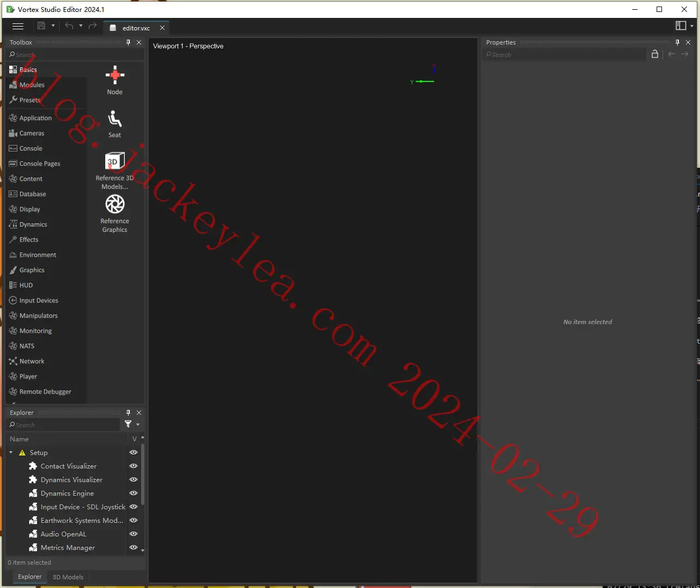The height and width of the screenshot is (588, 700).
Task: Select Display in Toolbox list
Action: click(x=45, y=209)
